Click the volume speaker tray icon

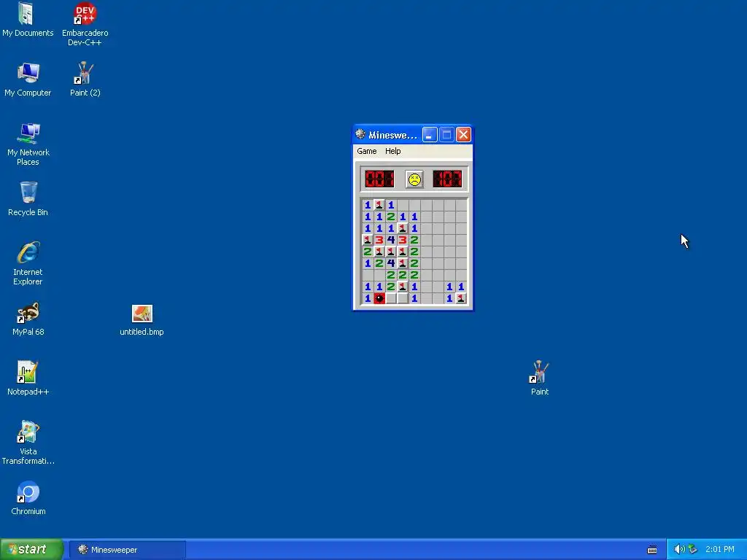(679, 550)
